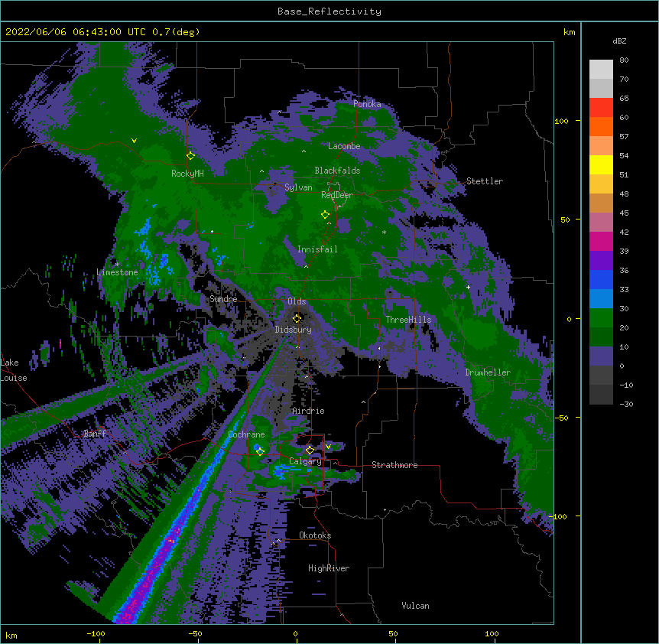Viewport: 659px width, 644px height.
Task: Click the Banff label
Action: coord(95,434)
